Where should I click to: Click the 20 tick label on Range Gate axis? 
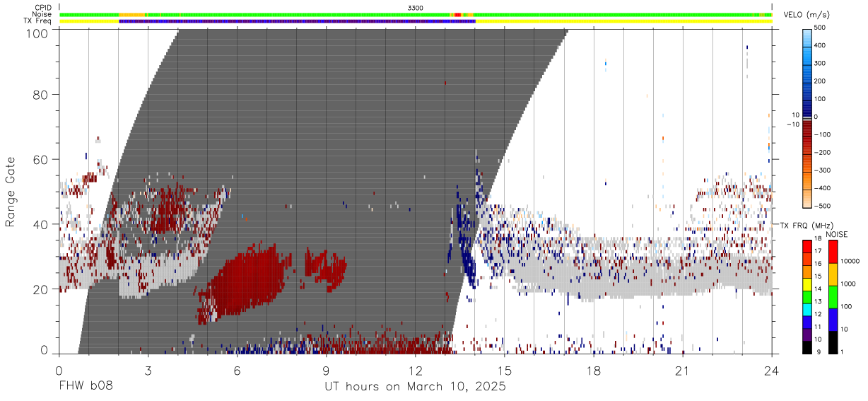(x=42, y=290)
